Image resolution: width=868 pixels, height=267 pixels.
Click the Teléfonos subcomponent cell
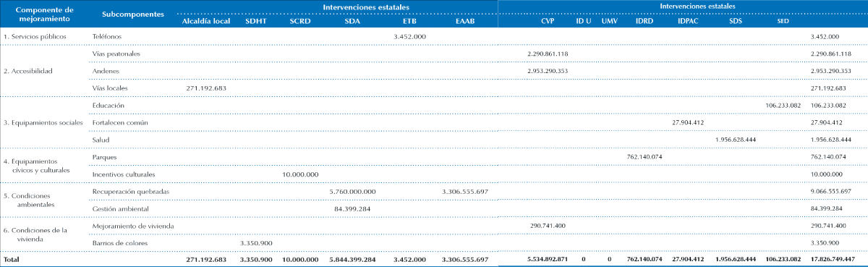point(107,35)
